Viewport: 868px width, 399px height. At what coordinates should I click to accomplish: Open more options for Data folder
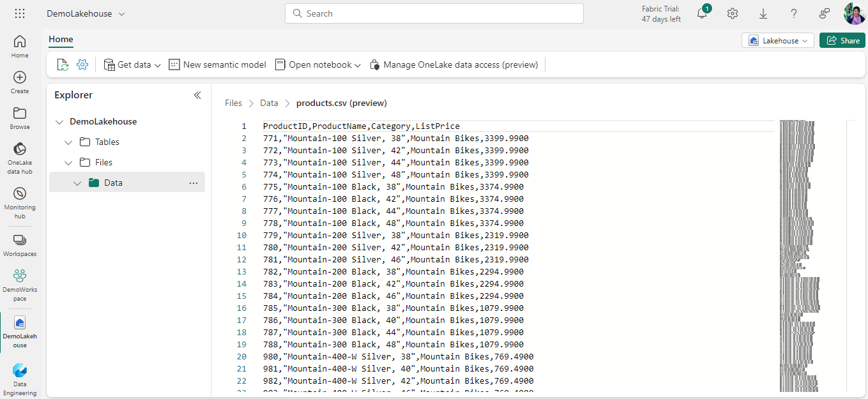(x=194, y=183)
